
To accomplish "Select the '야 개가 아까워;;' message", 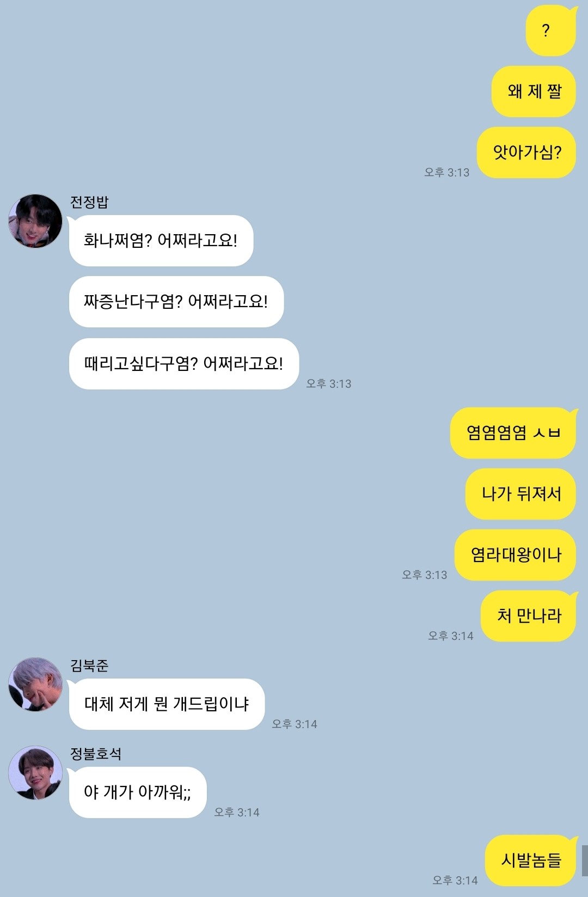I will coord(138,792).
